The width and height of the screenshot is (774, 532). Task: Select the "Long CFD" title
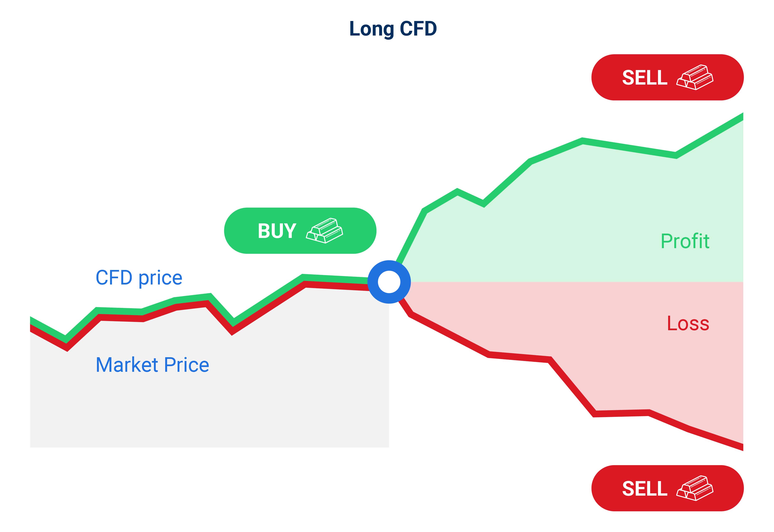(393, 29)
